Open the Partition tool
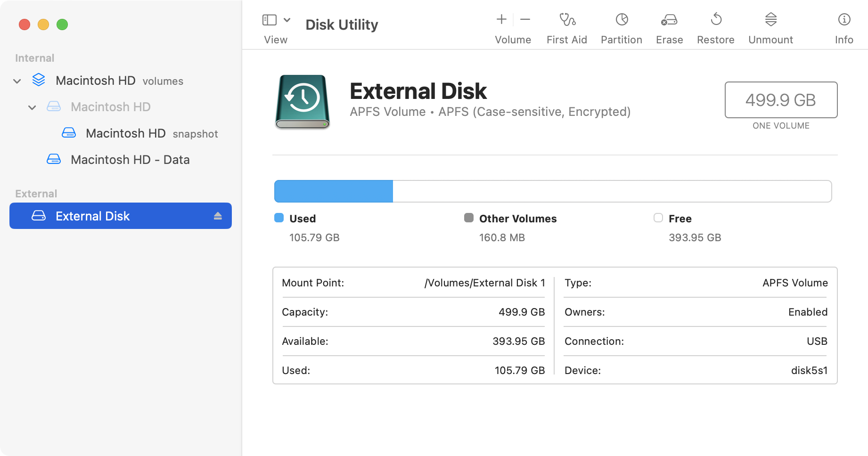 point(621,20)
